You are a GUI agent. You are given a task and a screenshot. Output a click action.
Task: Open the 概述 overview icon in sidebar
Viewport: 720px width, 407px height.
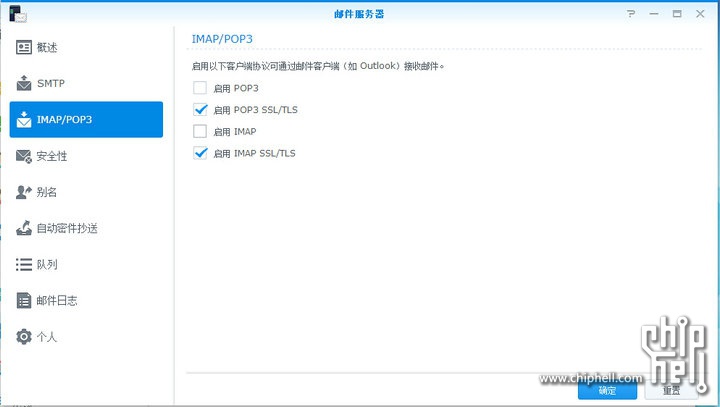coord(24,47)
